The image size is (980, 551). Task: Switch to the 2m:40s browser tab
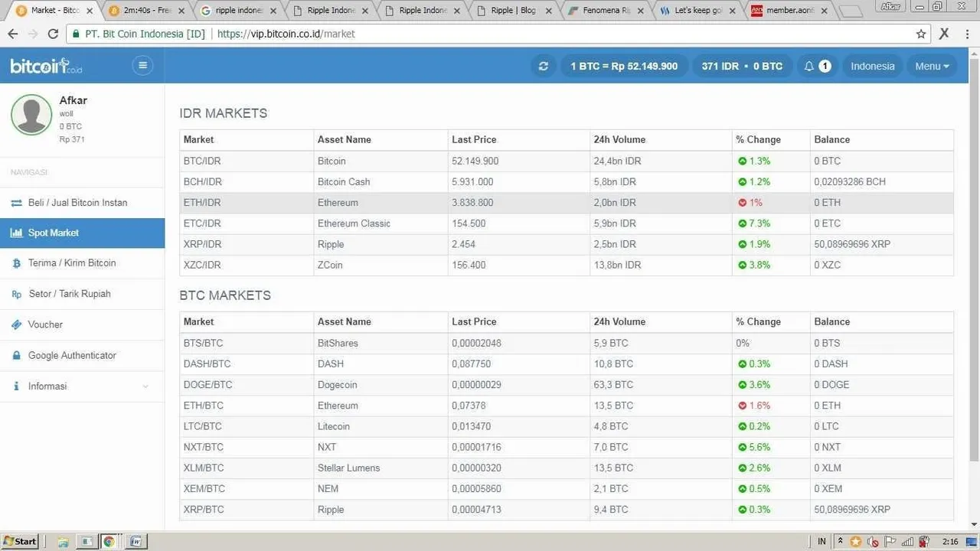(145, 11)
